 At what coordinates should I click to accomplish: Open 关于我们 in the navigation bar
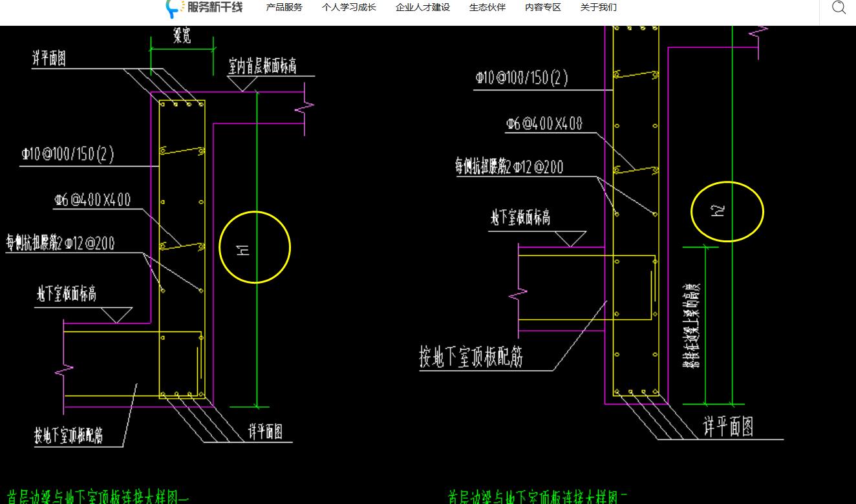(599, 8)
